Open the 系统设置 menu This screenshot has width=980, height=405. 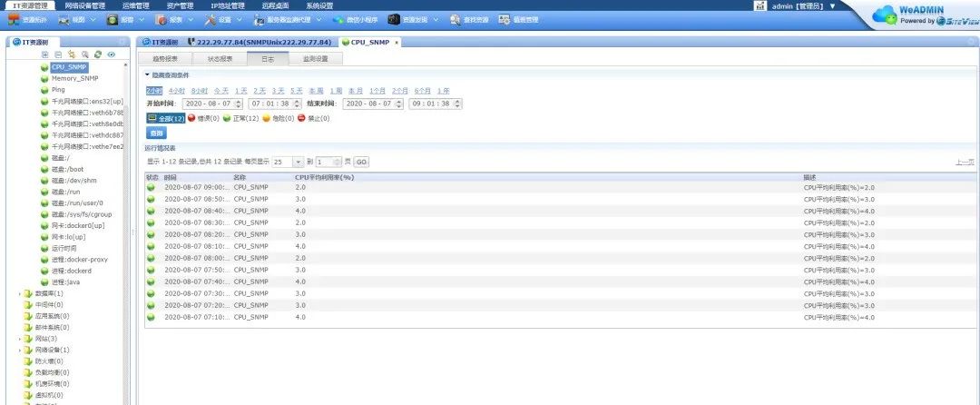(x=320, y=5)
